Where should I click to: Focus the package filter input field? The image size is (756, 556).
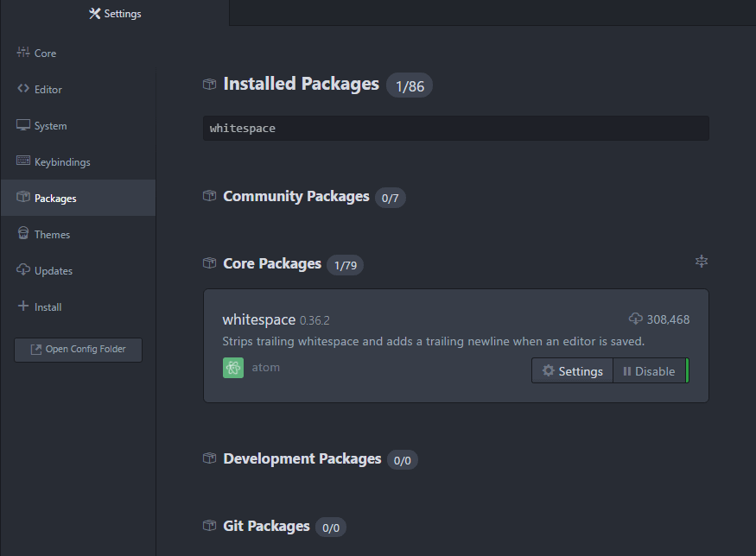click(455, 129)
